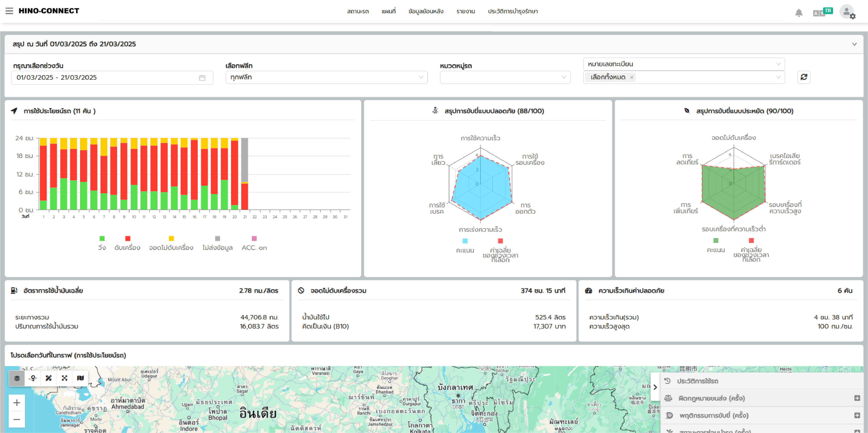Select the map geofence pin tool
Screen dimensions: 868x433
tap(33, 378)
